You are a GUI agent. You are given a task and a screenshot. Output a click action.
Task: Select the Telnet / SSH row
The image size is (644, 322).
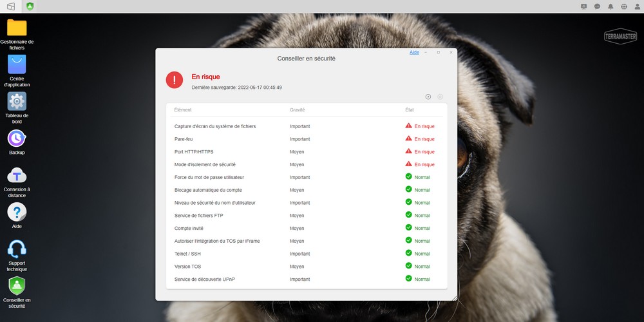(307, 254)
